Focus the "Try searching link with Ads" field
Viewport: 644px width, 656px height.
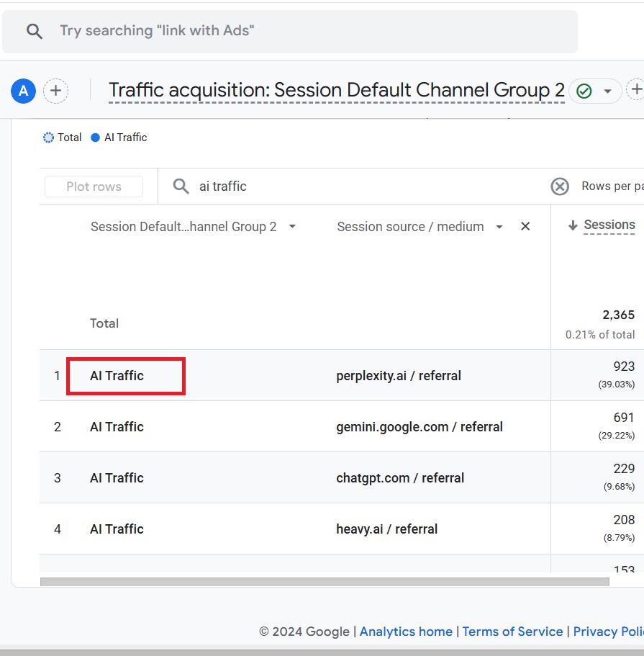[x=290, y=32]
